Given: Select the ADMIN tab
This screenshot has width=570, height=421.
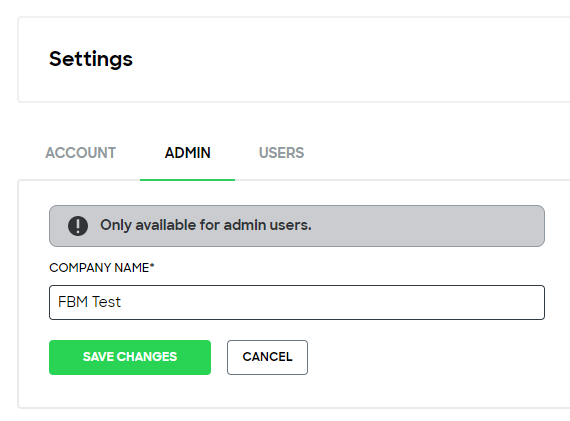Looking at the screenshot, I should tap(188, 153).
